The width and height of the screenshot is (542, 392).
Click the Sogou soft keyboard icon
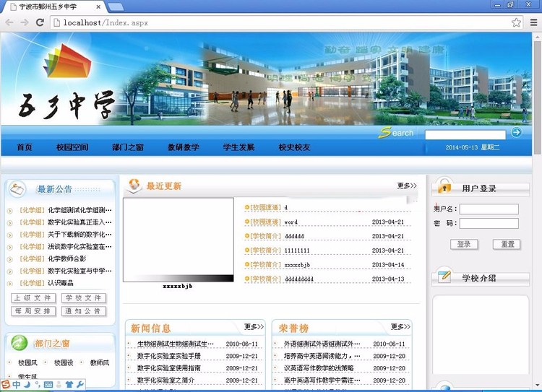point(48,385)
